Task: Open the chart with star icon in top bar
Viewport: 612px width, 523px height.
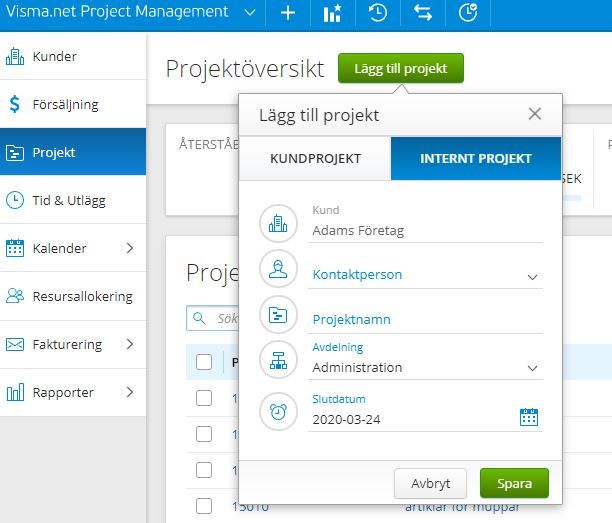Action: point(332,13)
